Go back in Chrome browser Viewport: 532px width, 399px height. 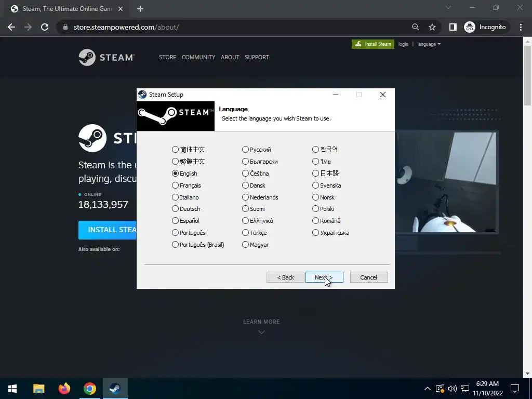11,27
